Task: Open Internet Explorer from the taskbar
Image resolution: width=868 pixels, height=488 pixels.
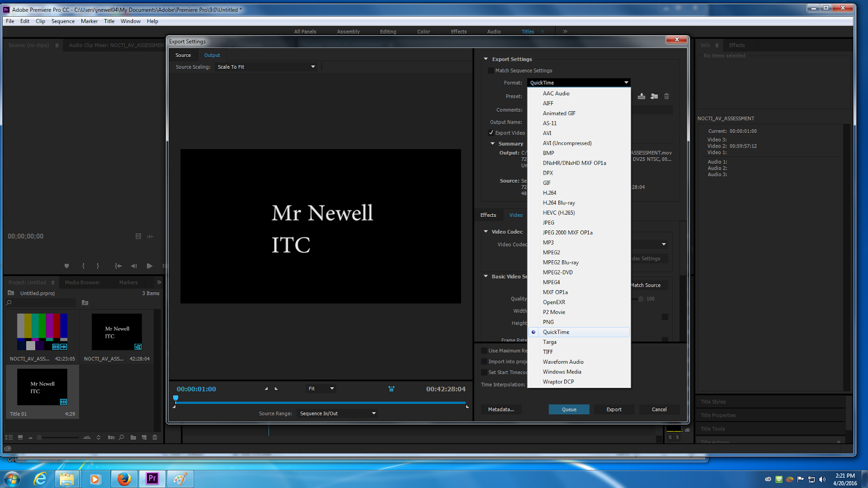Action: click(x=40, y=479)
